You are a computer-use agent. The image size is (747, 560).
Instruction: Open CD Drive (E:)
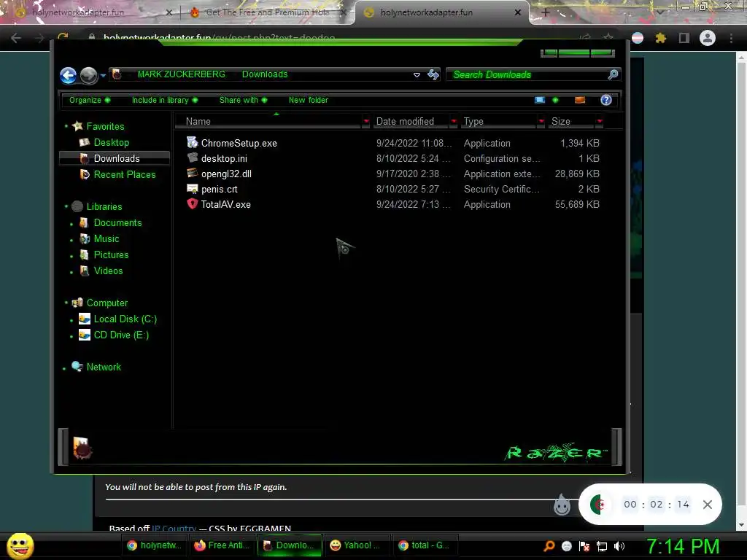click(122, 335)
